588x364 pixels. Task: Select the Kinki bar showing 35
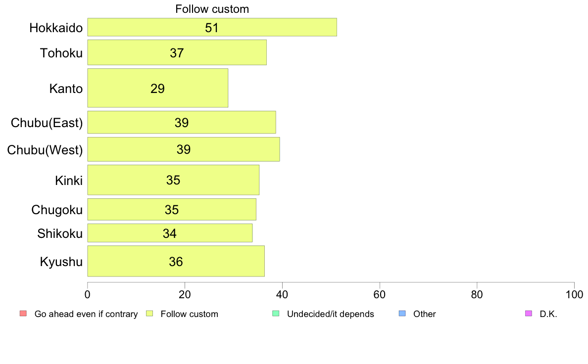pos(173,180)
